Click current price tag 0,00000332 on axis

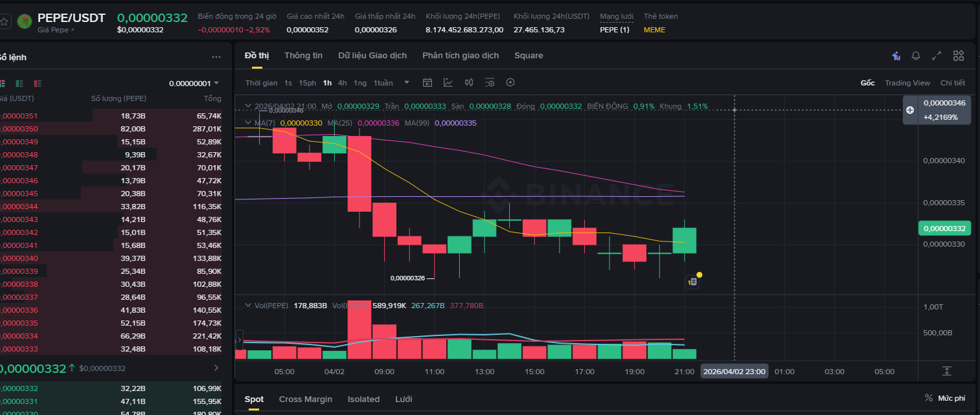(x=944, y=229)
